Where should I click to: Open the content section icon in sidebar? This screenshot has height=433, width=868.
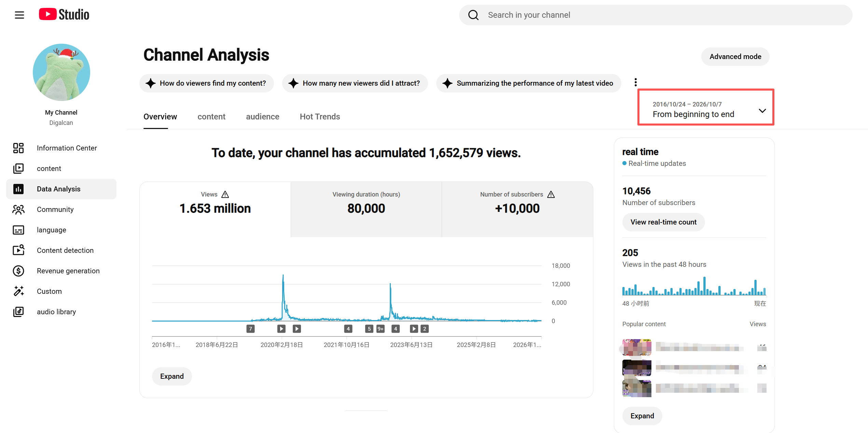click(x=18, y=169)
